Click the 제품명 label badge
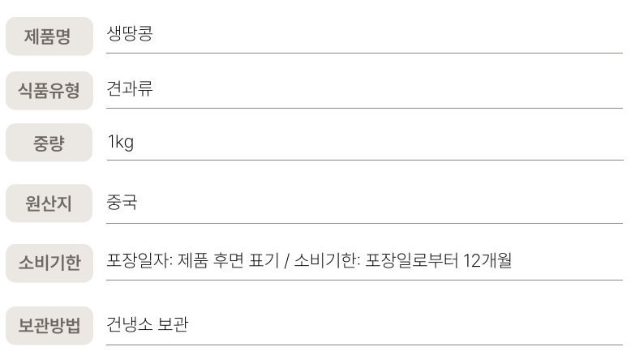Image resolution: width=635 pixels, height=364 pixels. 49,36
